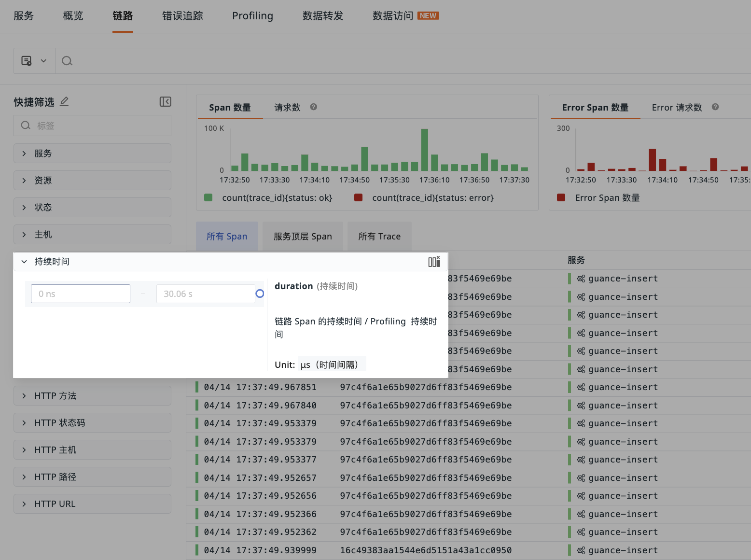Select the Error Span 数量 chart tab
The image size is (751, 560).
click(595, 107)
